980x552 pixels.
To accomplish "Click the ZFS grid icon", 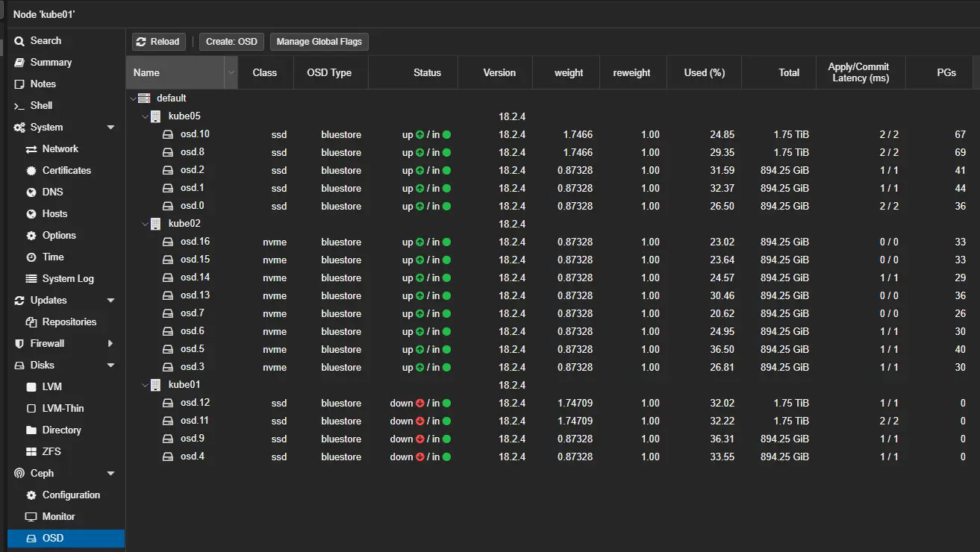I will [x=31, y=452].
